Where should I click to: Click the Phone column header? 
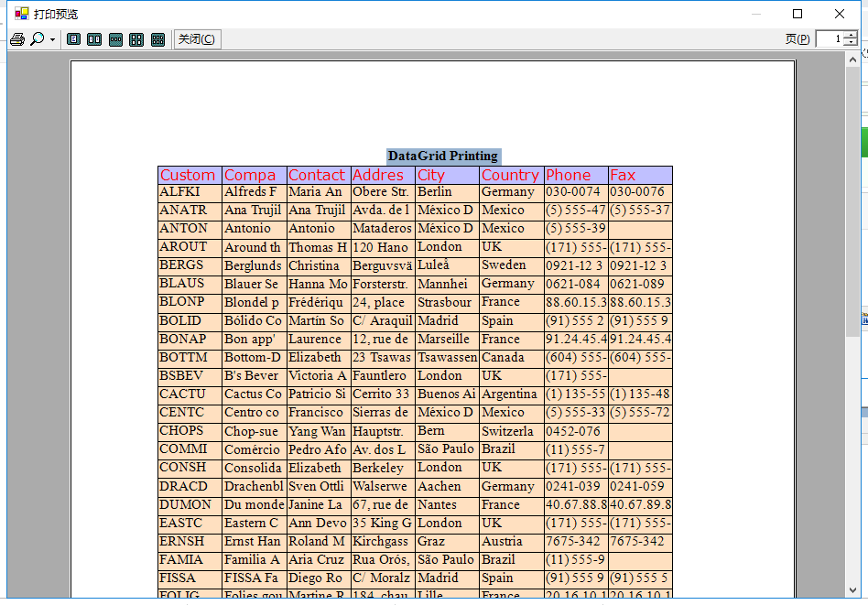[575, 176]
